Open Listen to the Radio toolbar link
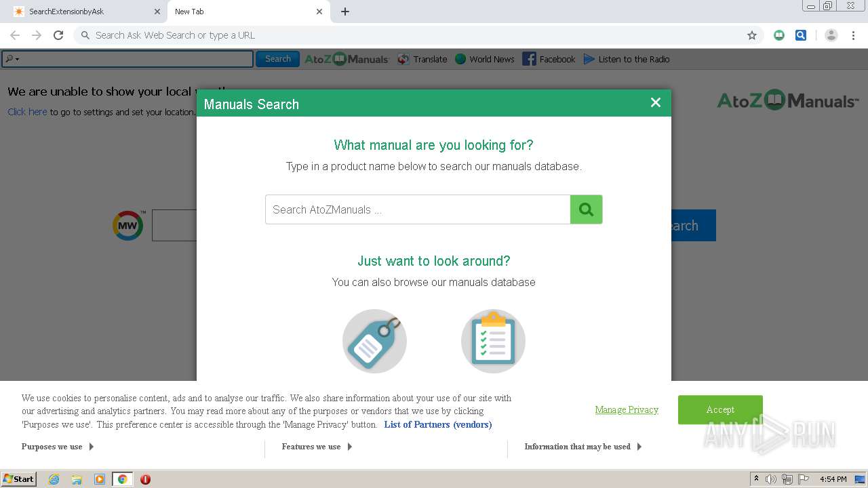868x488 pixels. (627, 59)
